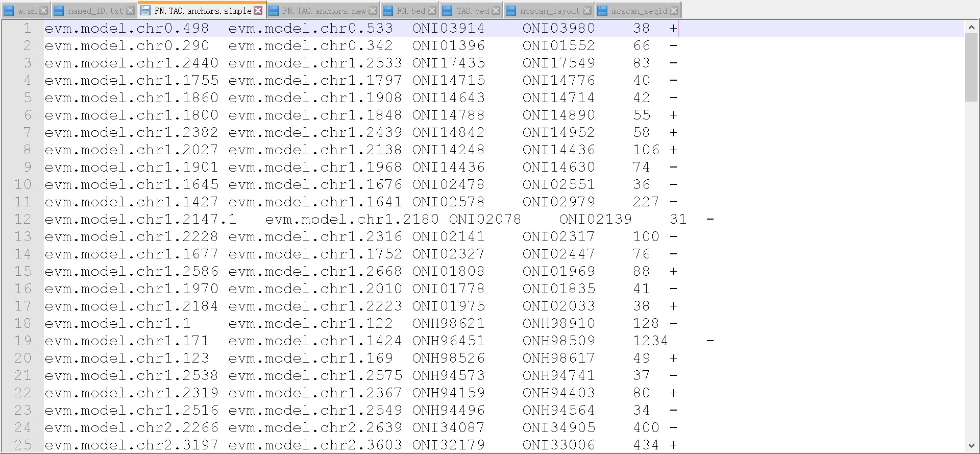This screenshot has height=454, width=980.
Task: Click the number 1234 on line 19
Action: [x=651, y=341]
